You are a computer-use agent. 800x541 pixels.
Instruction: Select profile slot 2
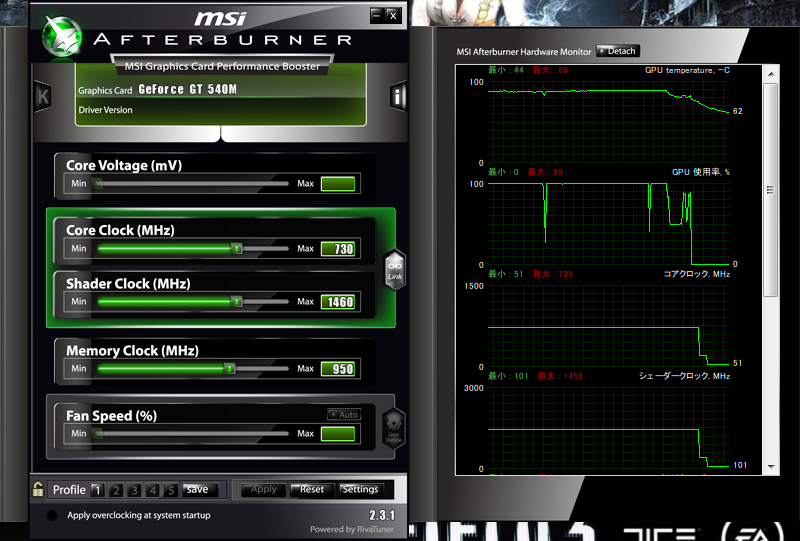coord(116,490)
